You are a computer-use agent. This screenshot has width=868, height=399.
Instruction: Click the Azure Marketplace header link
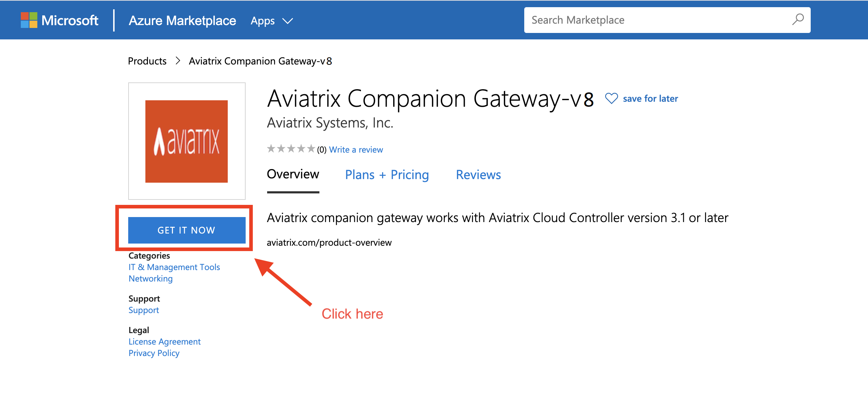182,20
